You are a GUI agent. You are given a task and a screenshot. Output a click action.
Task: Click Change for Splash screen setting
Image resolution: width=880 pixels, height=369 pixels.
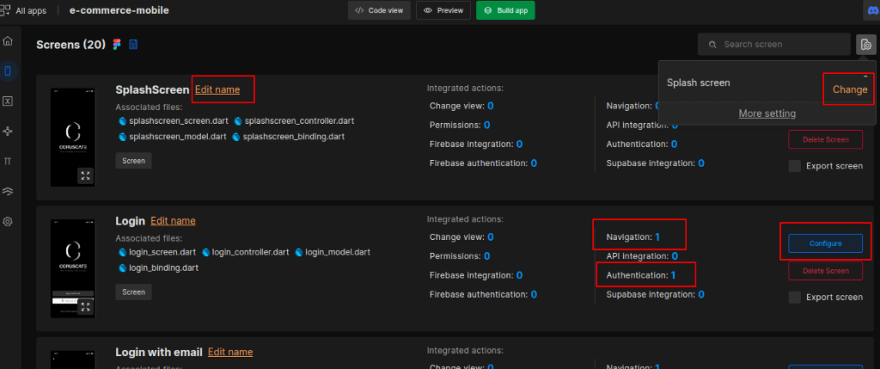[850, 90]
